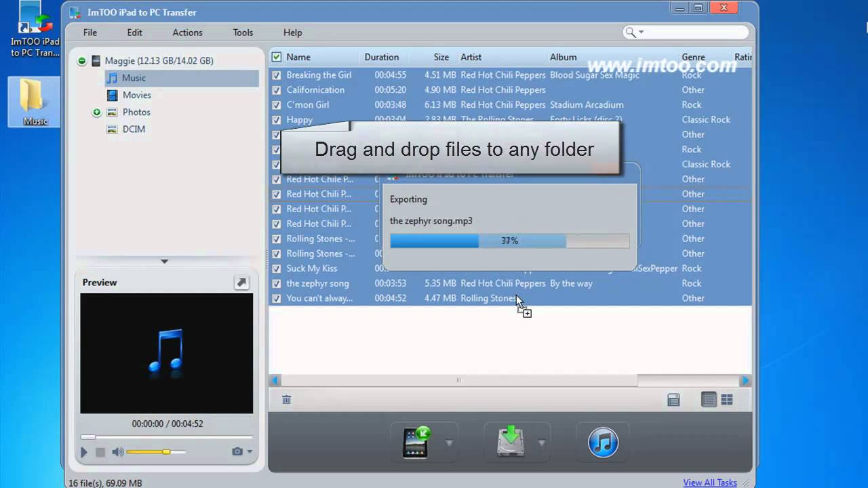
Task: Click the Maggie device icon
Action: click(x=96, y=60)
